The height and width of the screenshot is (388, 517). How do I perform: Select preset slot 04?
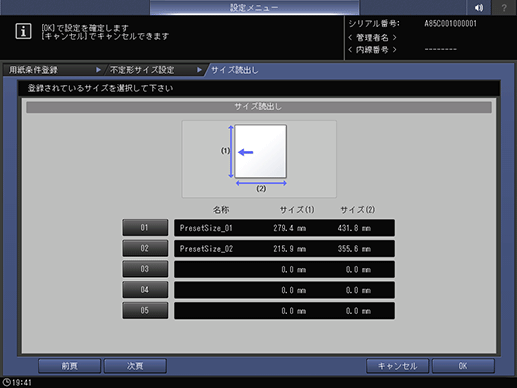click(145, 290)
